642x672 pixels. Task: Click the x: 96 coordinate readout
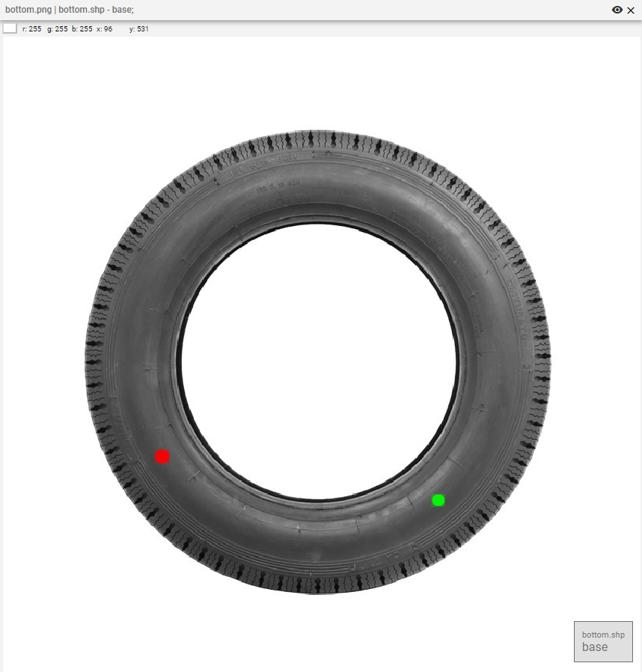tap(104, 29)
